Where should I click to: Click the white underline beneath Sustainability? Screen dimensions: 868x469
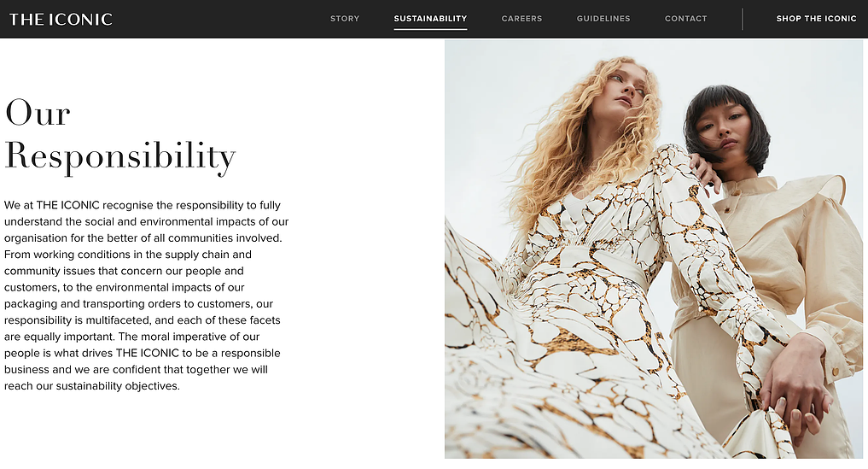430,29
